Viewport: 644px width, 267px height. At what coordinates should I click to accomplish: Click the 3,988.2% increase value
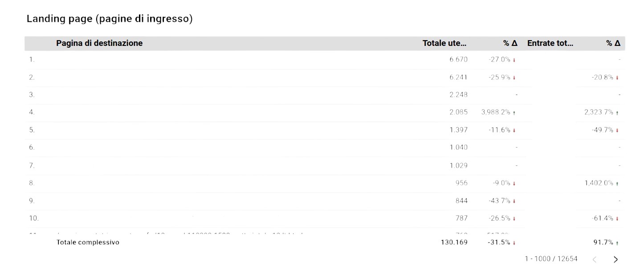[496, 112]
